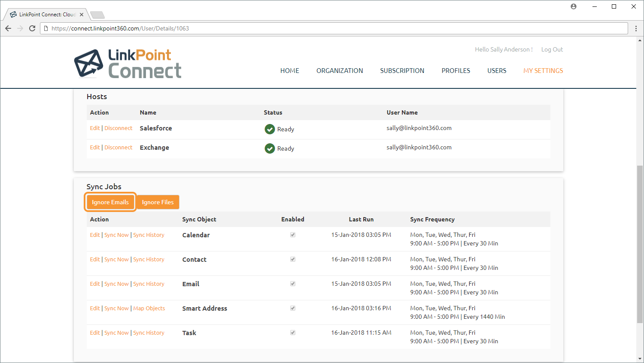Open Map Objects for Smart Address
This screenshot has width=644, height=363.
[x=149, y=308]
